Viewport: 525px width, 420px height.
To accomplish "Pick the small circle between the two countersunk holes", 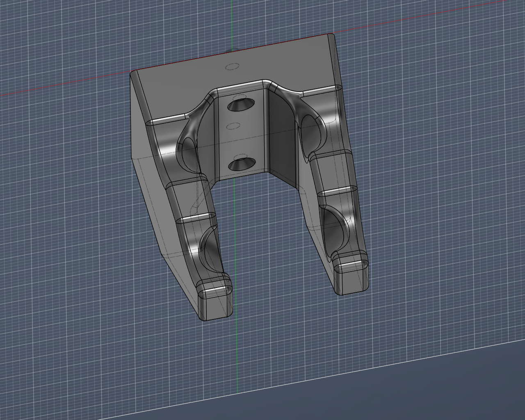I will [233, 126].
